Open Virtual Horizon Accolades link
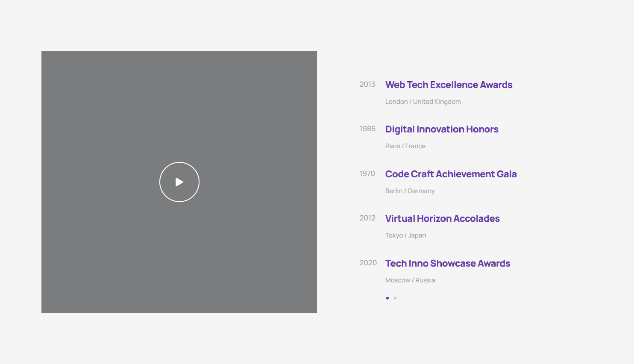Viewport: 634px width, 364px height. click(442, 219)
